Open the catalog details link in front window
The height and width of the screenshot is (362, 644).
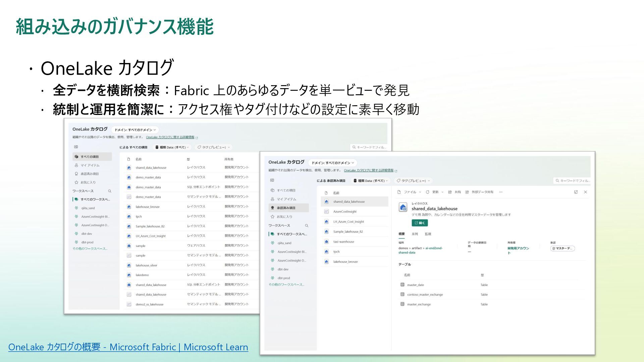369,170
